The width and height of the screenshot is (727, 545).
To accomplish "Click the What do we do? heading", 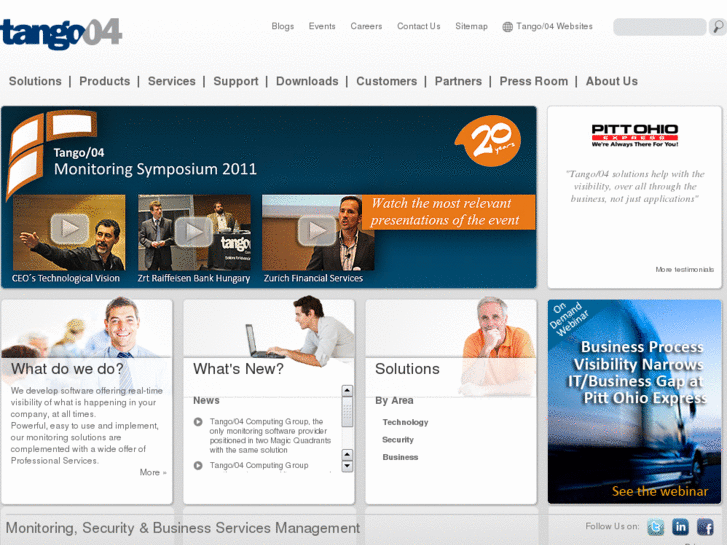I will click(67, 369).
